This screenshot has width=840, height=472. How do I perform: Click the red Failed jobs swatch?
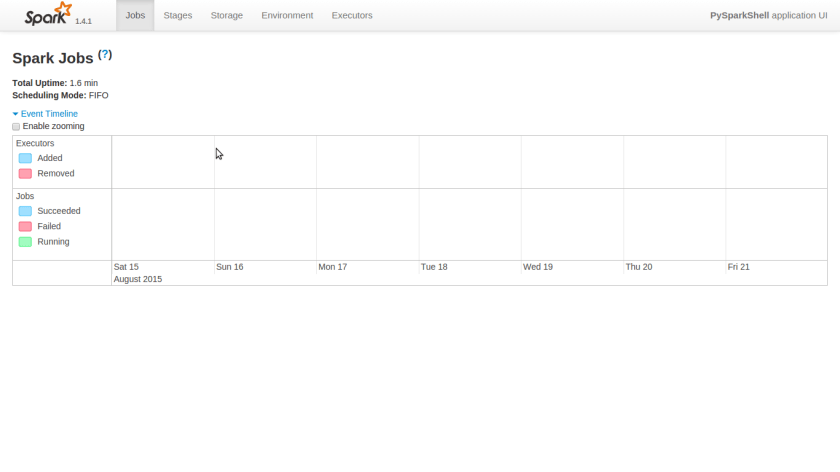coord(25,227)
